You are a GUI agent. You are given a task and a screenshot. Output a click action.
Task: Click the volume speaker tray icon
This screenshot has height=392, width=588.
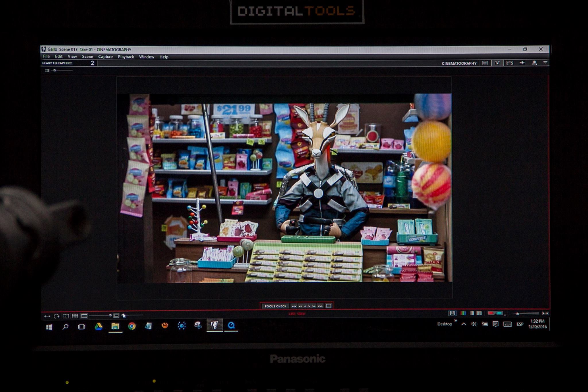point(474,324)
